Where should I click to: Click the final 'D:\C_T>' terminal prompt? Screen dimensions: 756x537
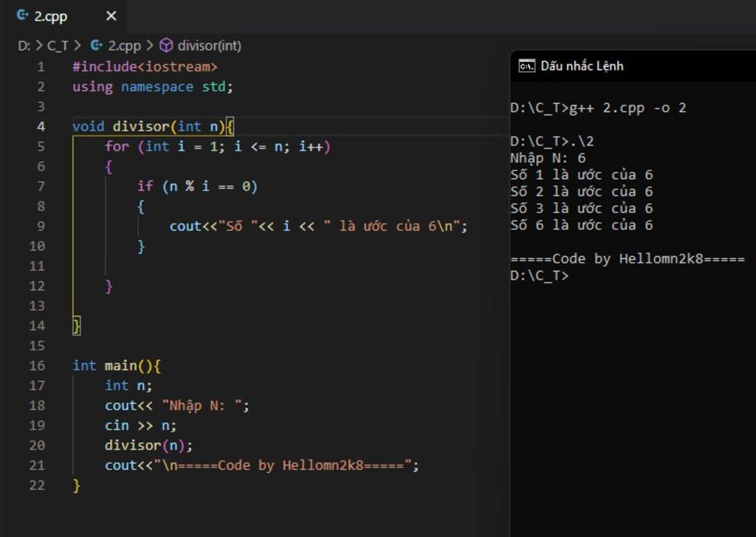tap(540, 276)
